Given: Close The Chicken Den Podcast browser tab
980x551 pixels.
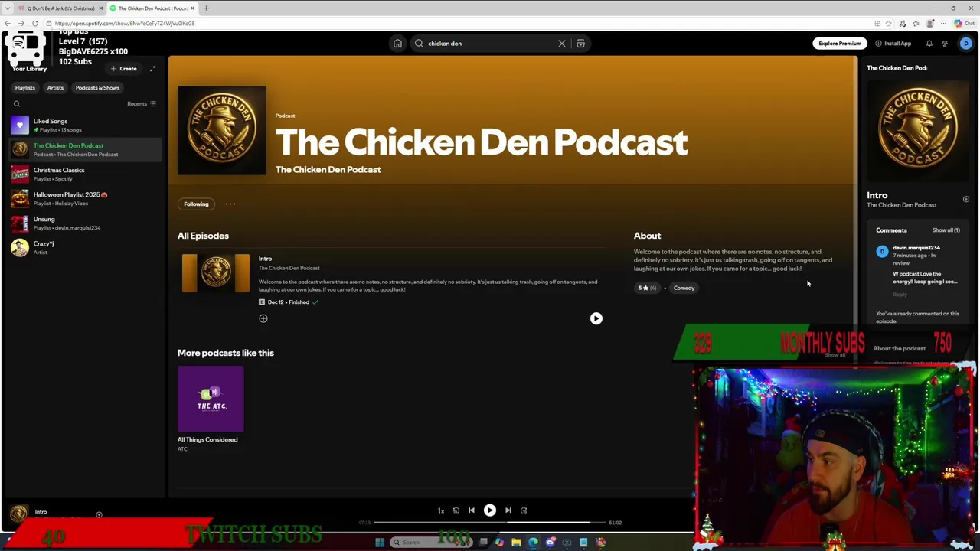Looking at the screenshot, I should pos(193,8).
